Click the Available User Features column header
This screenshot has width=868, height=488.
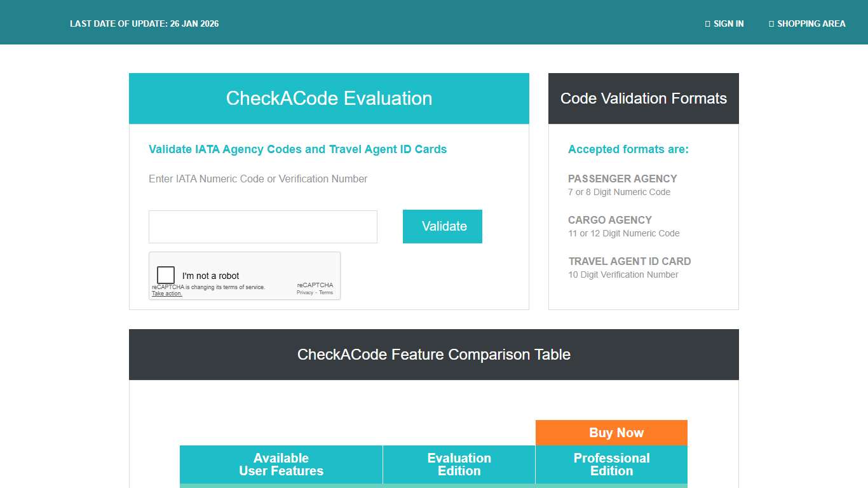pos(281,464)
